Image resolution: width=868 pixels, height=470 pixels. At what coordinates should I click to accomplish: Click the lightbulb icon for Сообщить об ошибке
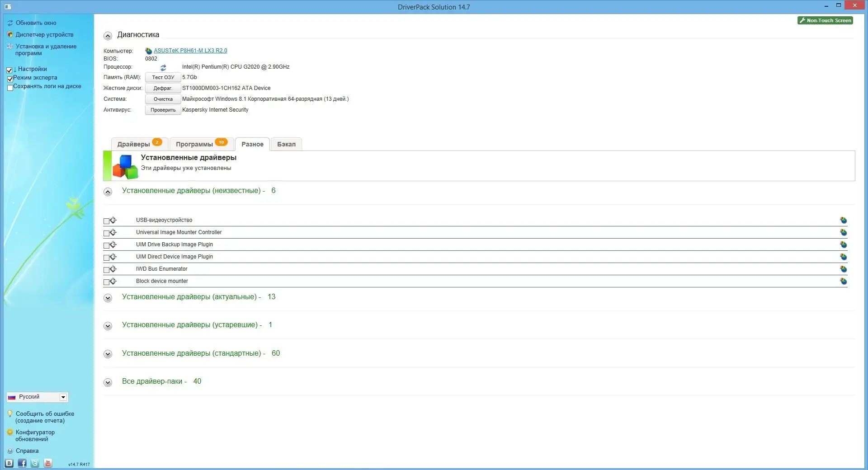(10, 414)
